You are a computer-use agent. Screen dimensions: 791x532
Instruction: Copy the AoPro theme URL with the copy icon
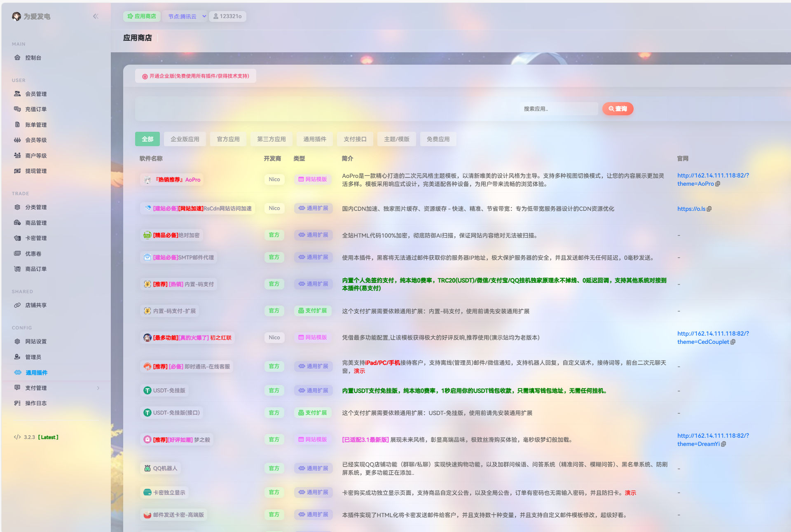(718, 184)
